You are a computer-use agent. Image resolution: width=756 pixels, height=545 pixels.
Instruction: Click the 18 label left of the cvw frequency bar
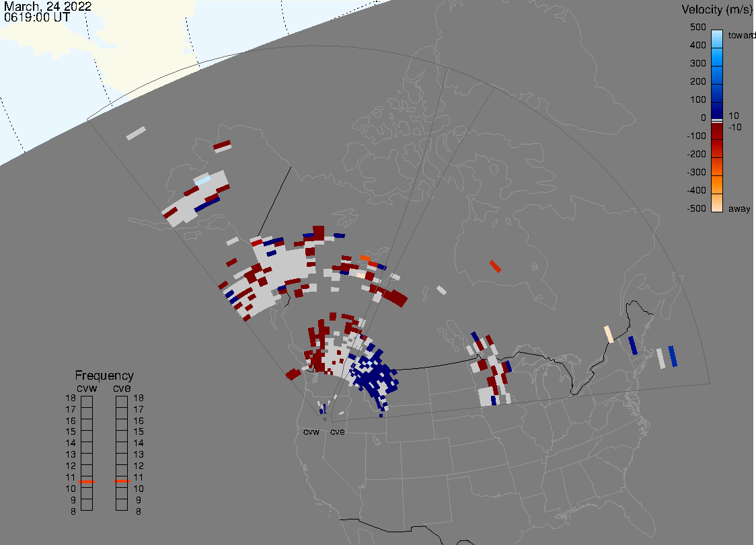[x=71, y=399]
